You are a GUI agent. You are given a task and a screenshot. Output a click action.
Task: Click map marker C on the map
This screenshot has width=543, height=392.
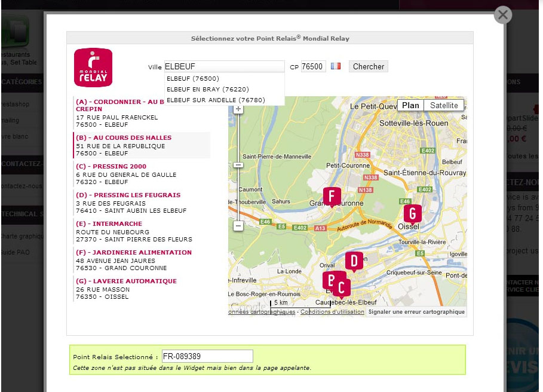(x=342, y=287)
